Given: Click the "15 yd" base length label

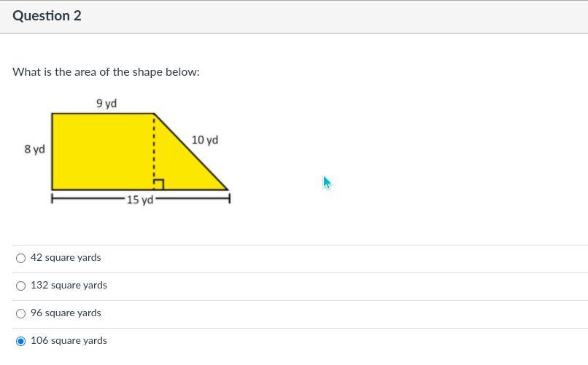Looking at the screenshot, I should 139,200.
